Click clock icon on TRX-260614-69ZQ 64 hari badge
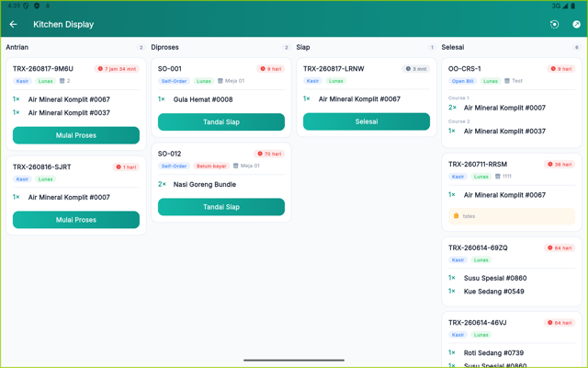 pos(550,247)
